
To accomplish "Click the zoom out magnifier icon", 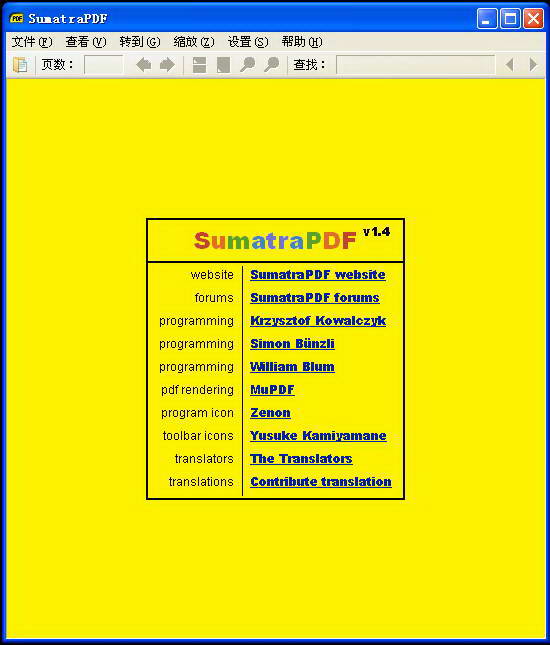I will 247,65.
